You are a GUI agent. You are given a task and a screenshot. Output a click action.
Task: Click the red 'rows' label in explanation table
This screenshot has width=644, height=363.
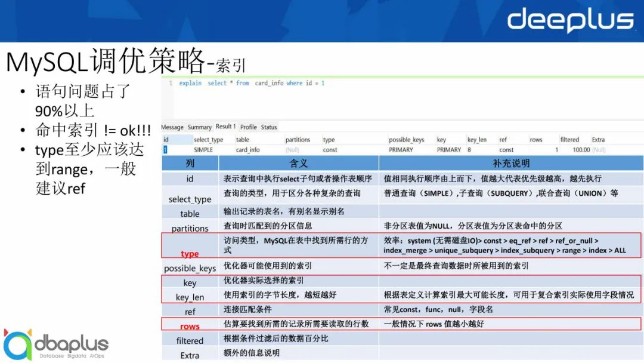(190, 326)
